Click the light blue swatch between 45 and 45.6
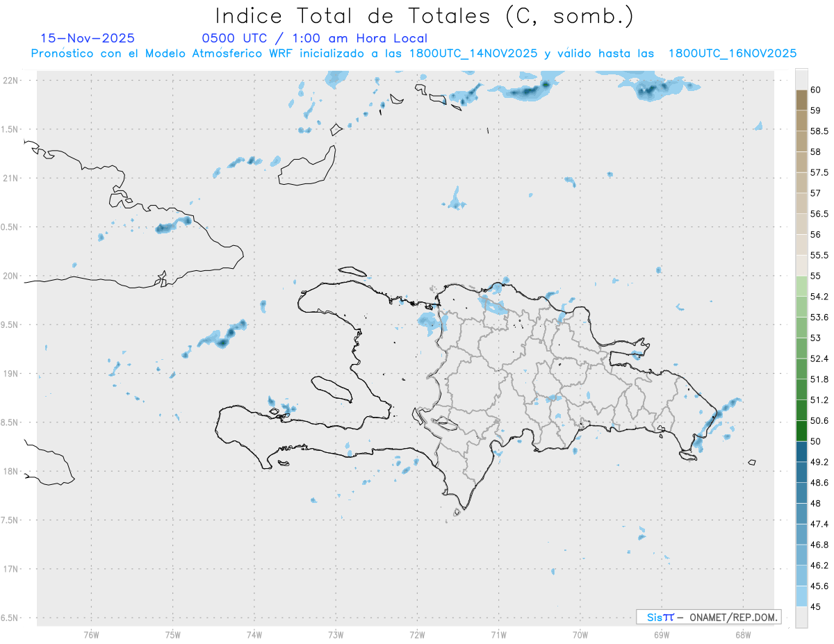834x644 pixels. [801, 596]
